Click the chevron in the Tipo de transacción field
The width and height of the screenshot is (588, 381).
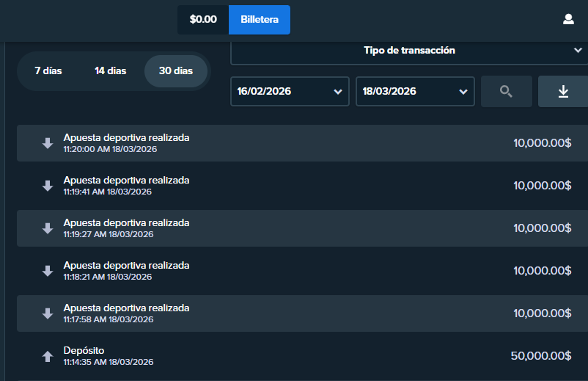(578, 51)
